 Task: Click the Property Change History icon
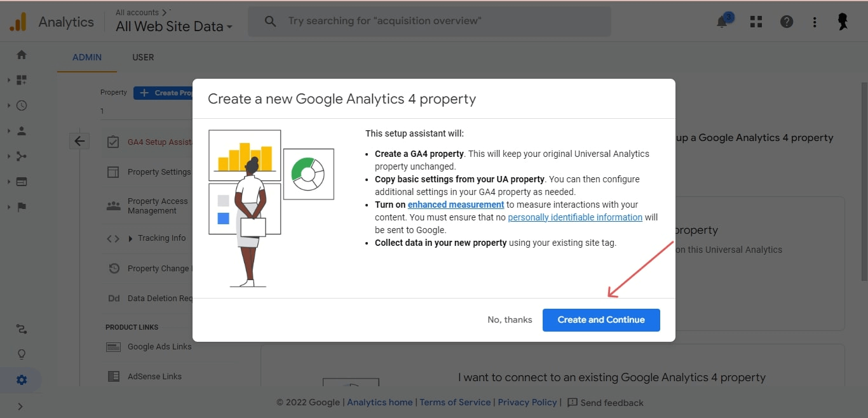coord(113,269)
